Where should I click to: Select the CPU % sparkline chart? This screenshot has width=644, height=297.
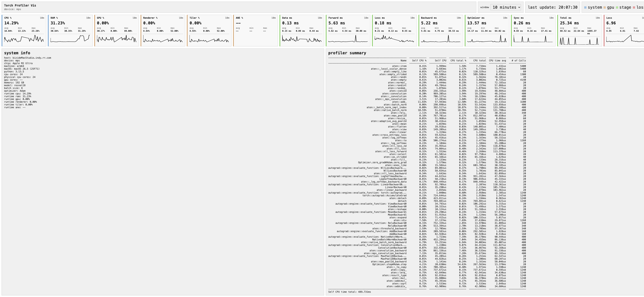coord(24,39)
